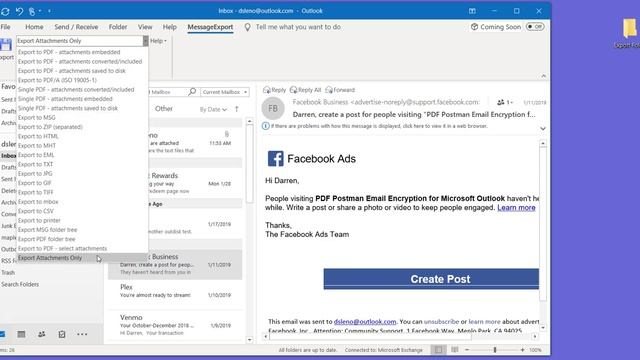Open the Search Folders item
This screenshot has width=640, height=360.
pyautogui.click(x=20, y=284)
